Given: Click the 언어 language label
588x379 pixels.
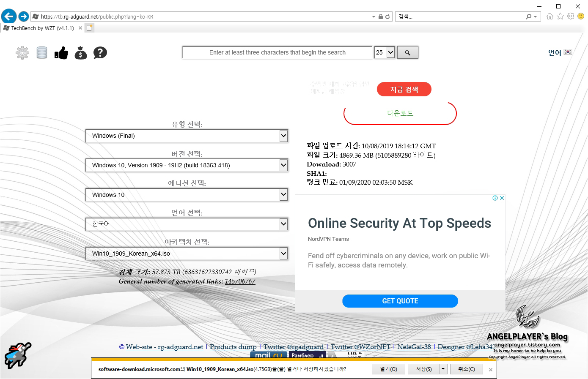Looking at the screenshot, I should [555, 52].
